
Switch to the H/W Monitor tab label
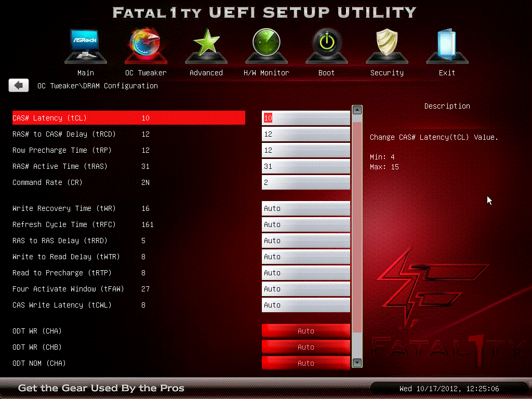[267, 73]
